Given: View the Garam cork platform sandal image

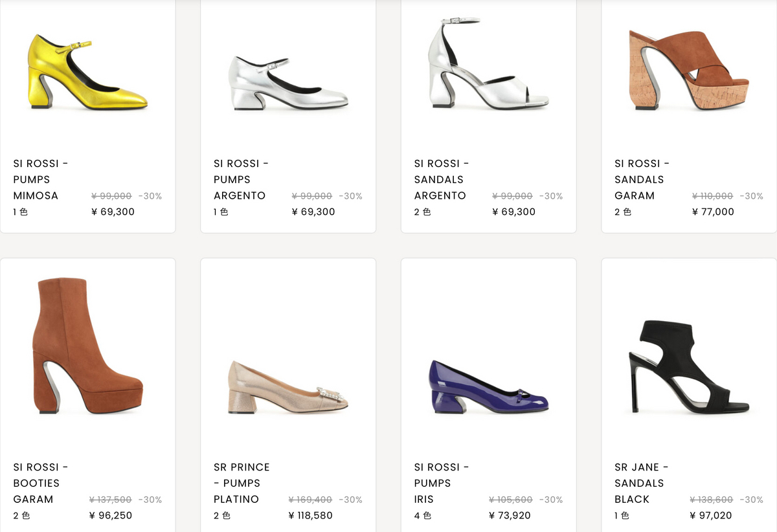Looking at the screenshot, I should pos(689,70).
